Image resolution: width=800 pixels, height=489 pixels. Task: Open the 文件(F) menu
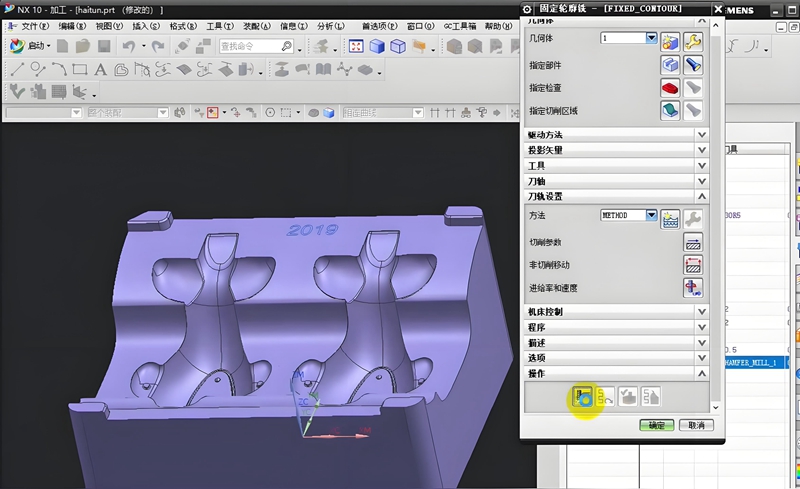(35, 25)
